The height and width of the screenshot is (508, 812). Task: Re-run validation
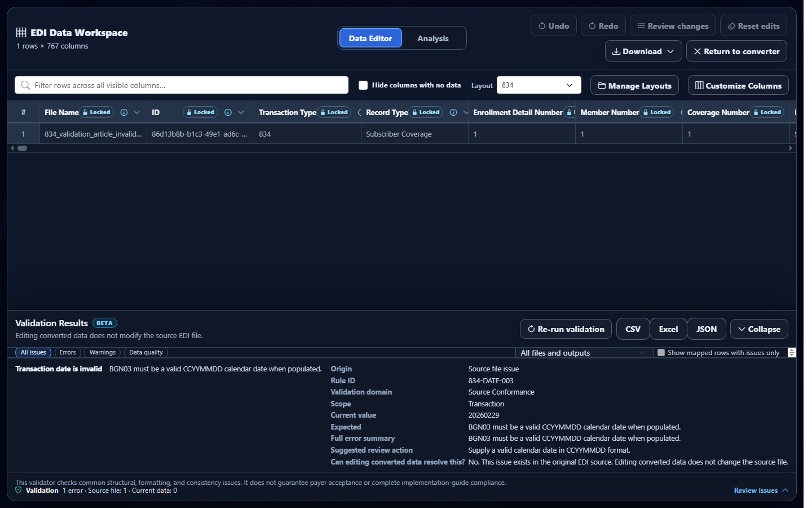tap(566, 329)
